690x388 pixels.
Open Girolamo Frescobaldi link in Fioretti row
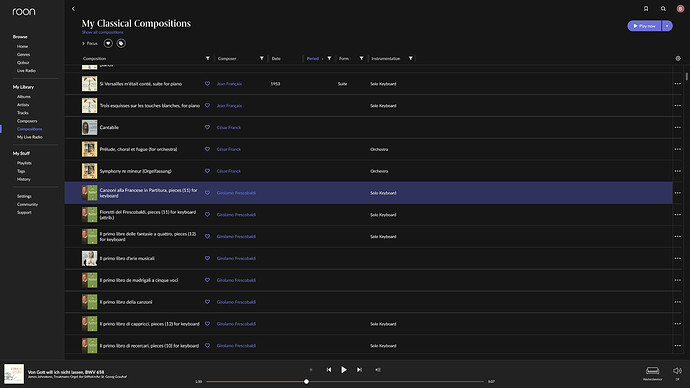(236, 215)
